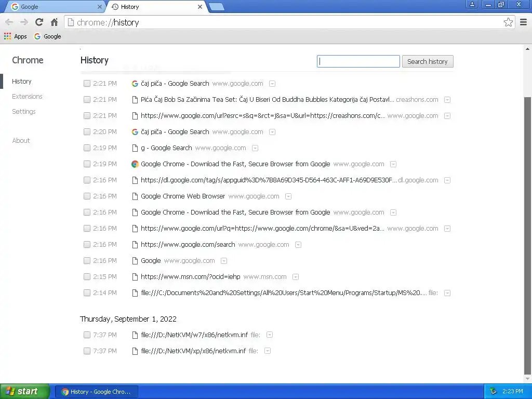This screenshot has width=532, height=399.
Task: Check the box for first 2:21 PM čaj piča entry
Action: click(x=87, y=84)
